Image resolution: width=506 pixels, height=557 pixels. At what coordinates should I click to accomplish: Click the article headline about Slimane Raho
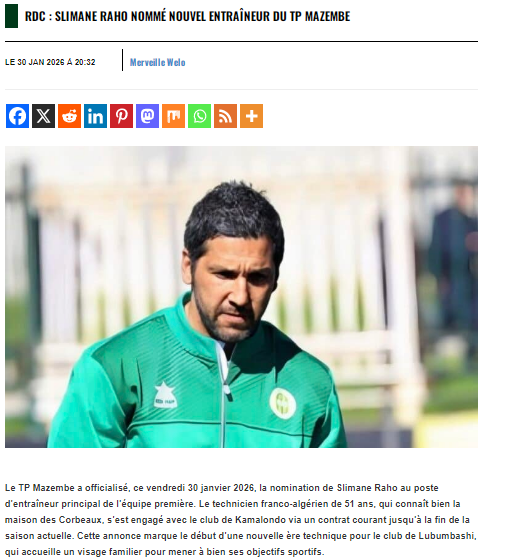coord(187,16)
